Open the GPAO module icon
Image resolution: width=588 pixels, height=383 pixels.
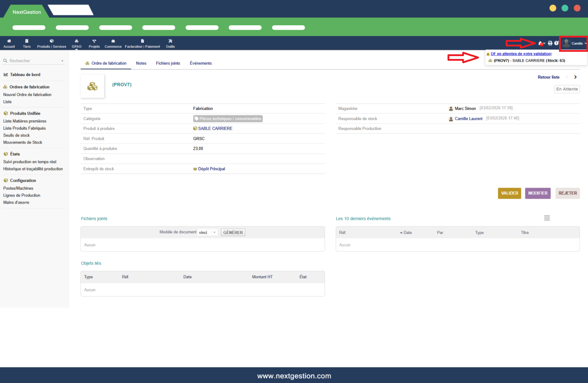coord(76,43)
